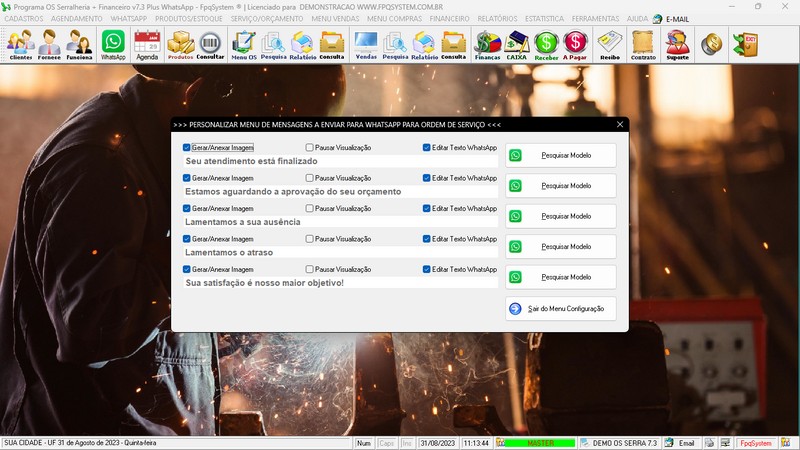This screenshot has height=450, width=800.
Task: Edit the 'Lamentamos o atraso' text field
Action: pyautogui.click(x=340, y=253)
